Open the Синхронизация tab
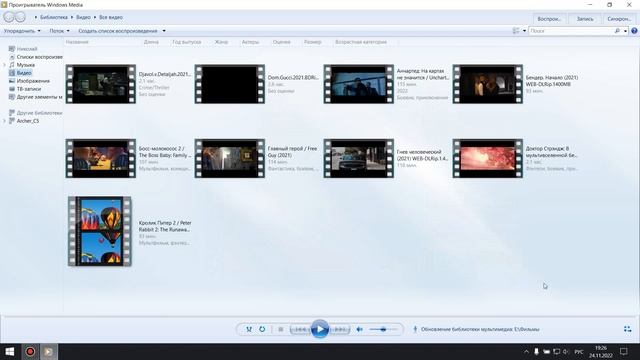The image size is (640, 360). (x=619, y=19)
